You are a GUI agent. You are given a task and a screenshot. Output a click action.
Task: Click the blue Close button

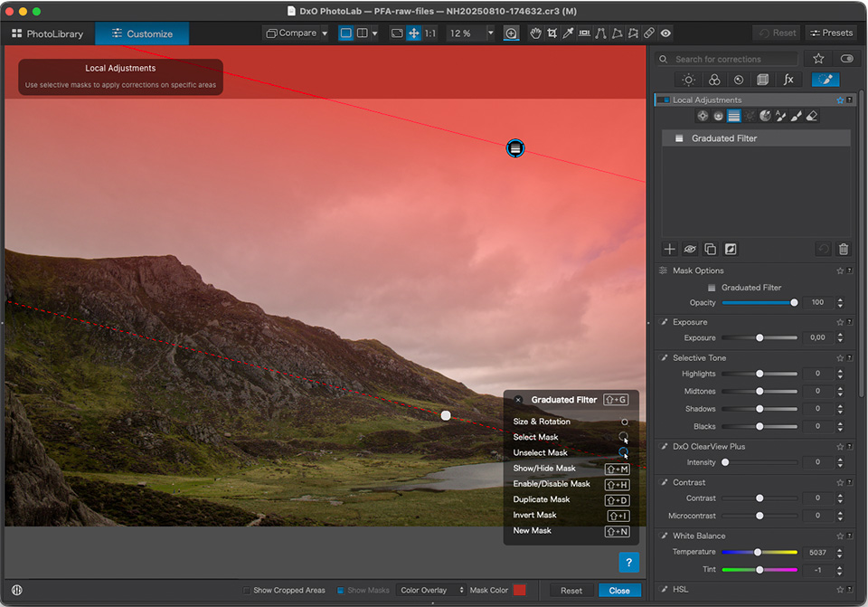[x=619, y=591]
